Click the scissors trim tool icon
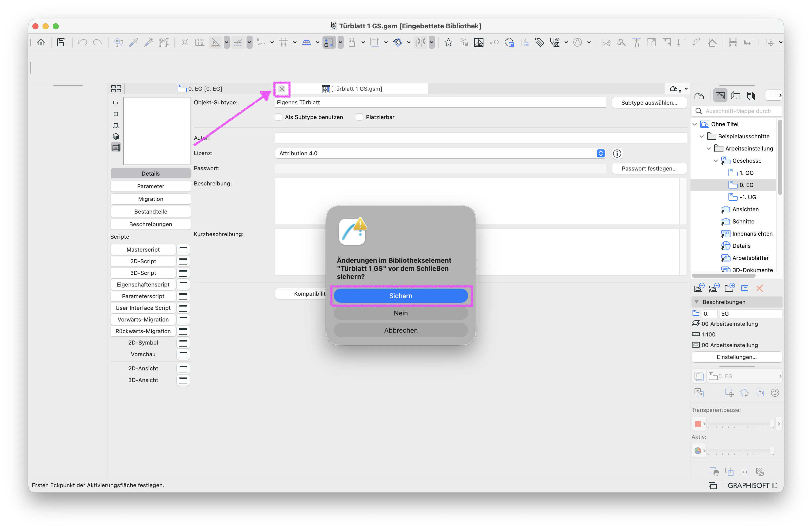This screenshot has height=530, width=812. [606, 42]
